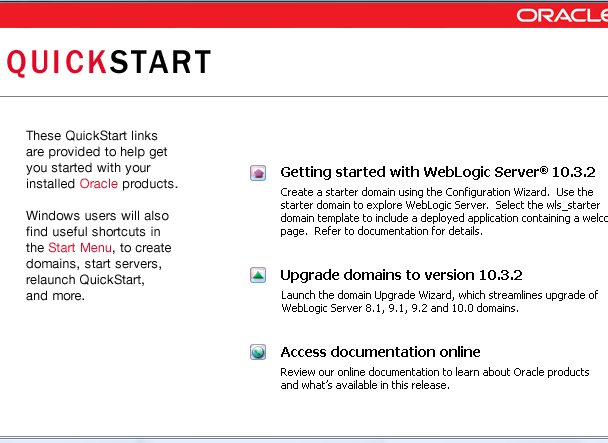The height and width of the screenshot is (443, 608).
Task: Click the 'These QuickStart links' paragraph
Action: tap(102, 159)
